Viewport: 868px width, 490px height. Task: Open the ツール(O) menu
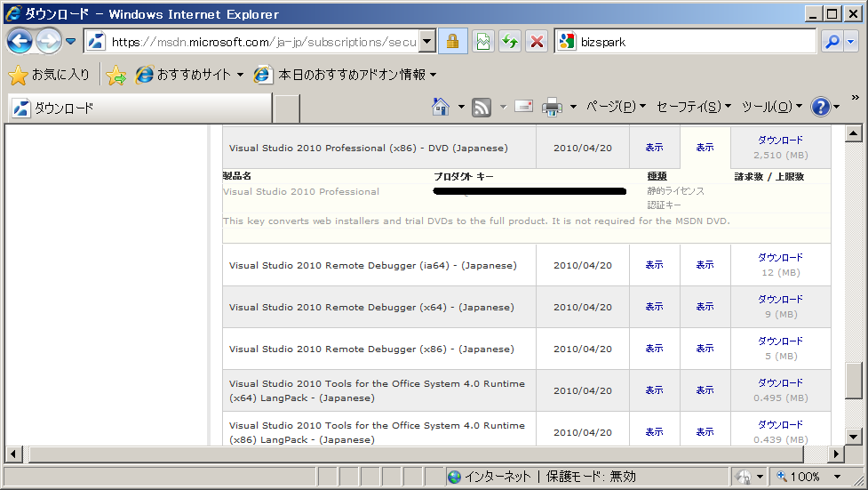[x=771, y=107]
